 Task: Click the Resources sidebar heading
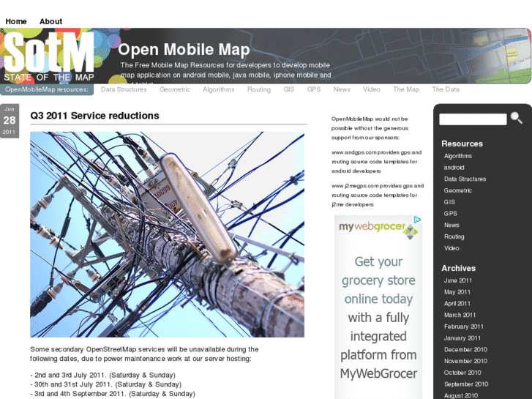click(x=462, y=143)
